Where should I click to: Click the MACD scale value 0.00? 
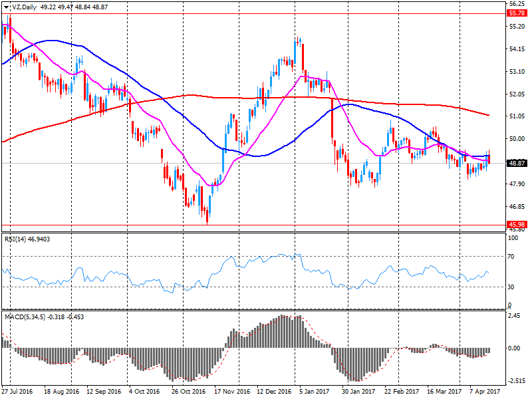coord(514,348)
